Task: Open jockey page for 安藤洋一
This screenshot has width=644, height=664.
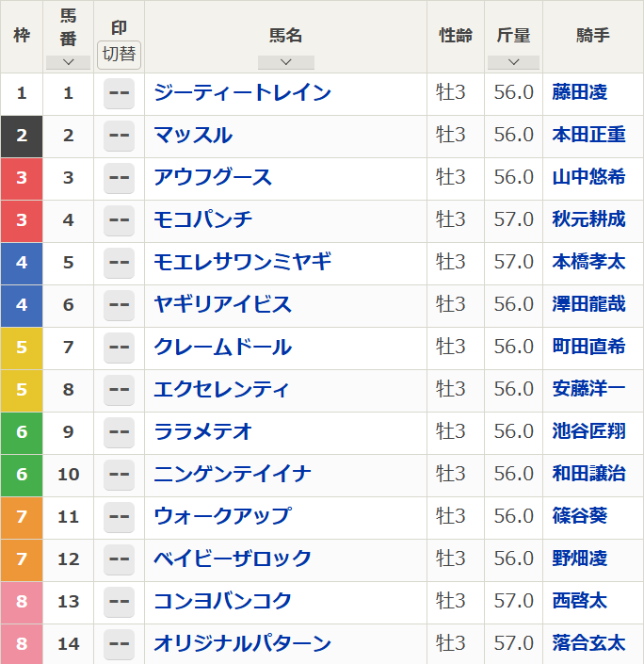Action: click(589, 389)
